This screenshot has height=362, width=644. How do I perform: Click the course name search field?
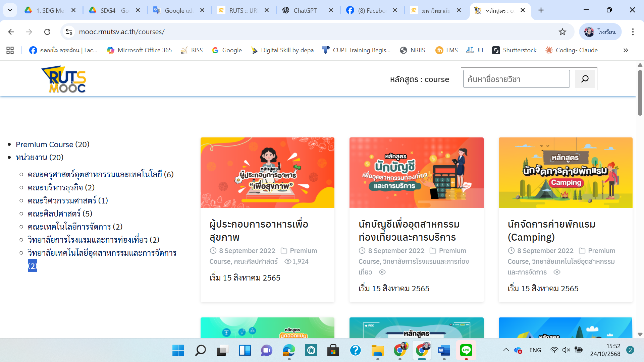[x=516, y=79]
